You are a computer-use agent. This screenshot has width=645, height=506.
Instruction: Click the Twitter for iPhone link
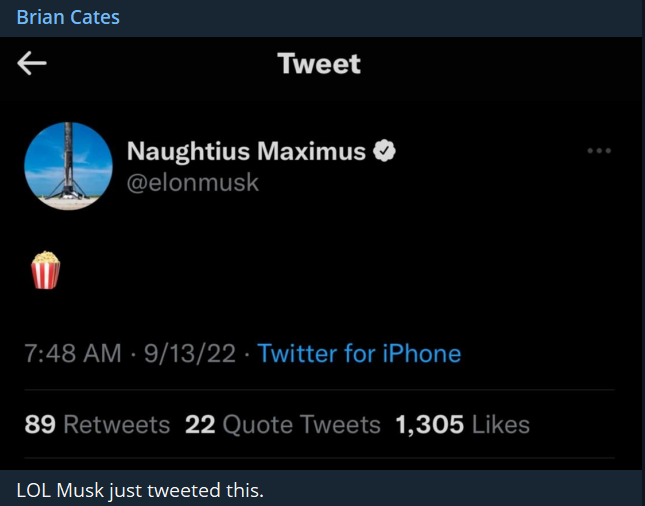(x=359, y=353)
